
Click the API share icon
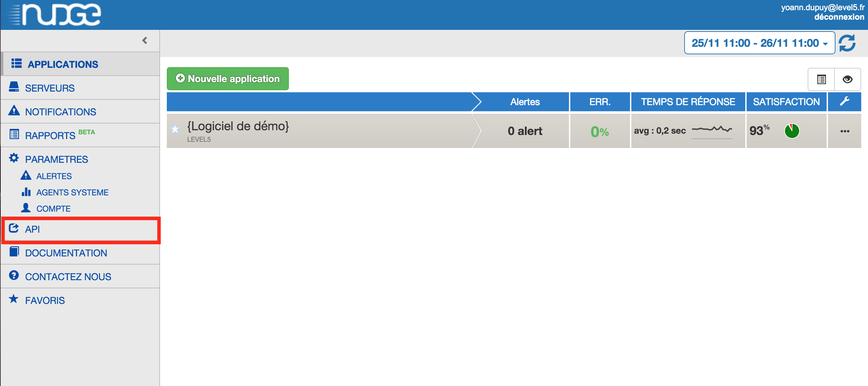[x=14, y=228]
